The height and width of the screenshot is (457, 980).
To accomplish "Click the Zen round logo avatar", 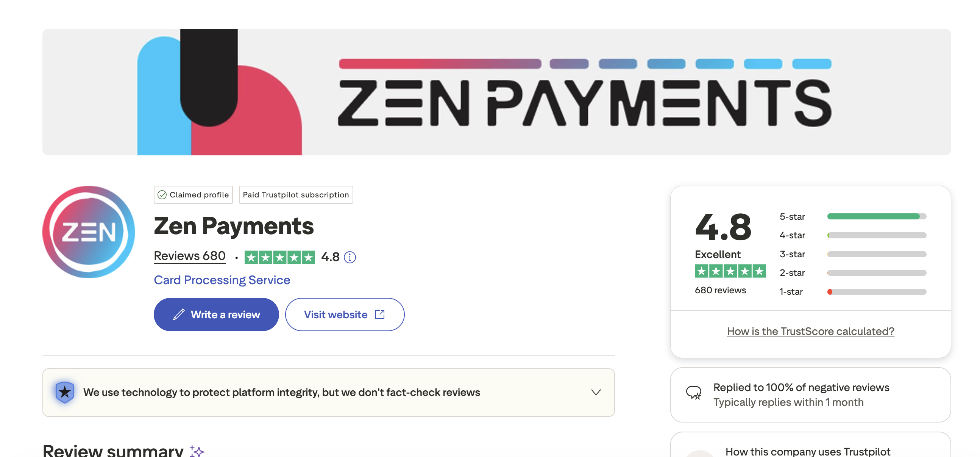I will coord(89,232).
